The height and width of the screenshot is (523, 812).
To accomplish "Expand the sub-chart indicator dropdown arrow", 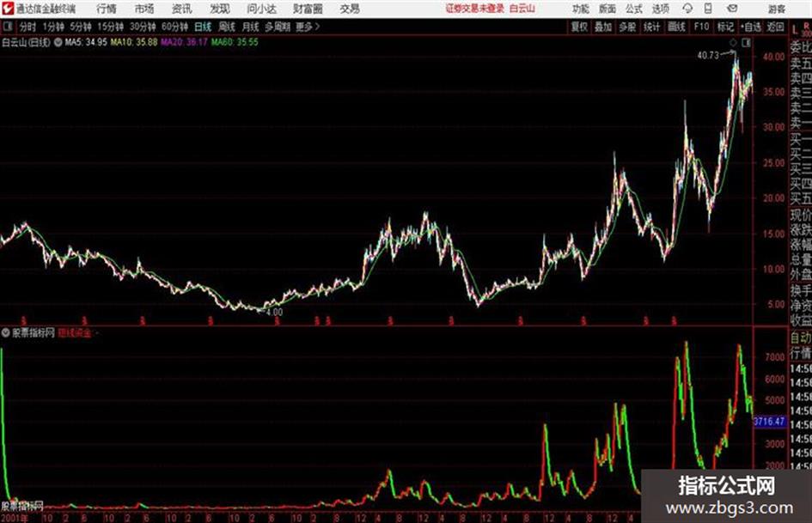I will coord(6,333).
